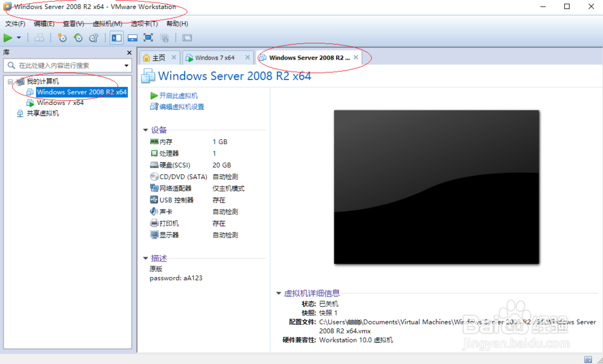
Task: Click the Workstation 10.0 虚拟机 compatibility text
Action: click(356, 340)
